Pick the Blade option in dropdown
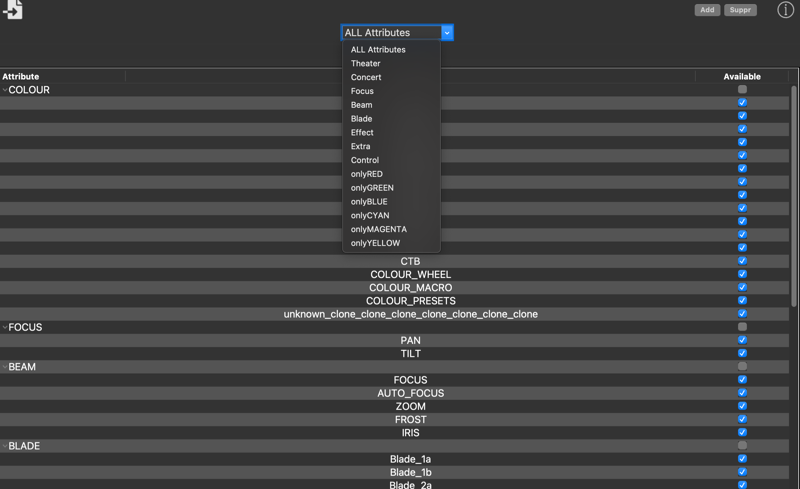 point(361,118)
